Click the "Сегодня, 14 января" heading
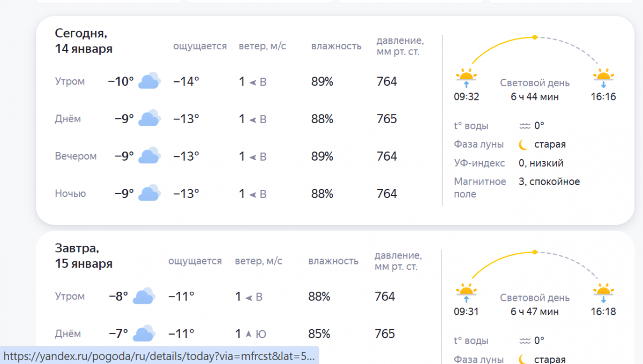The height and width of the screenshot is (364, 643). click(x=84, y=41)
